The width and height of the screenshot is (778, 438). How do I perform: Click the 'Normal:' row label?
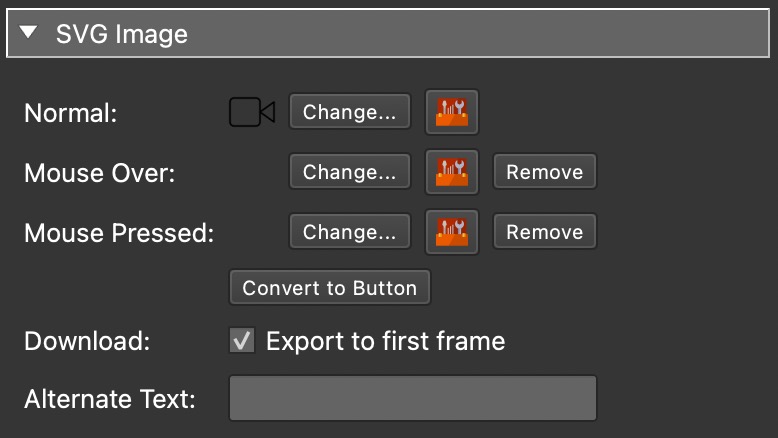coord(70,113)
